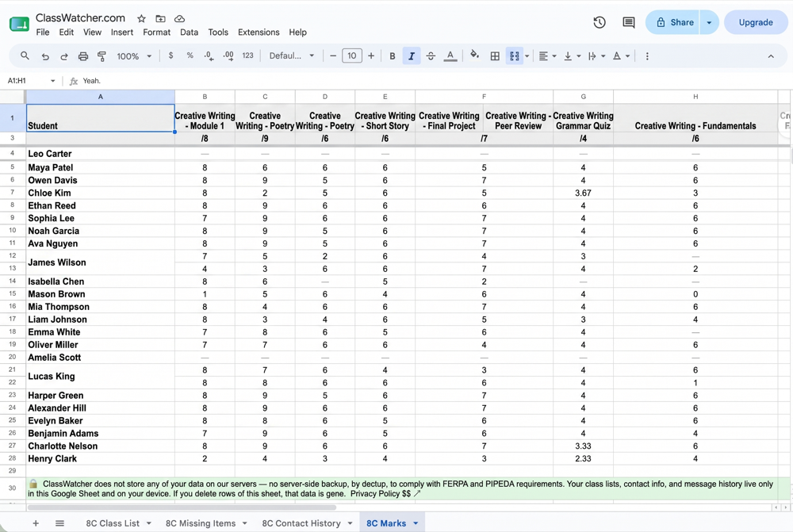Open the View menu
The image size is (793, 532).
[x=92, y=32]
